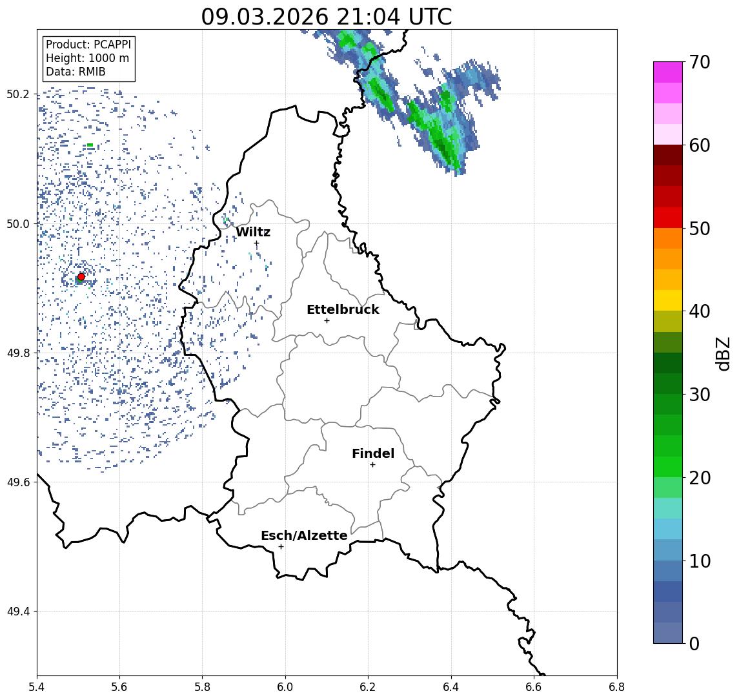Click the Ettelbruck station cross marker
The image size is (739, 700).
327,321
